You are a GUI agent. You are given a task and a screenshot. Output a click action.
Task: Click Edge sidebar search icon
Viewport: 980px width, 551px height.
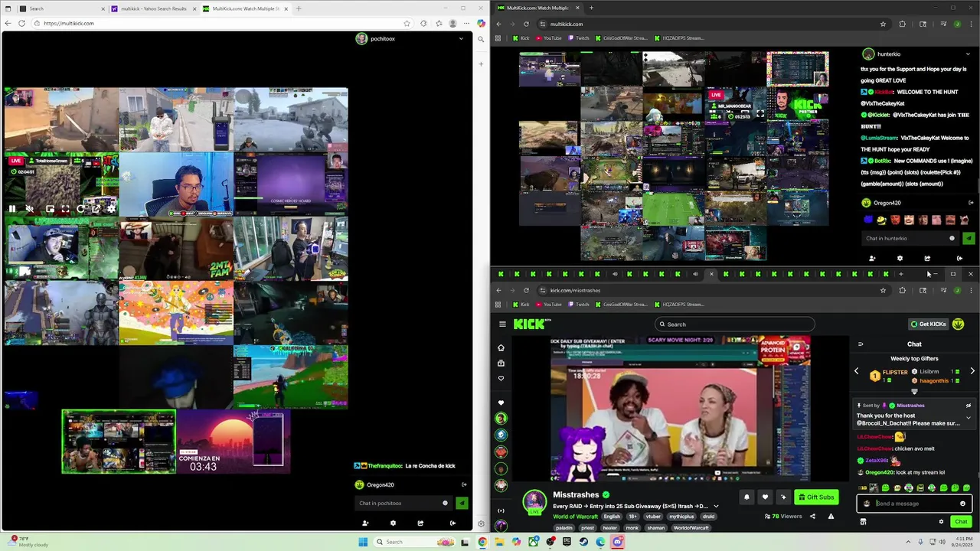click(x=481, y=39)
